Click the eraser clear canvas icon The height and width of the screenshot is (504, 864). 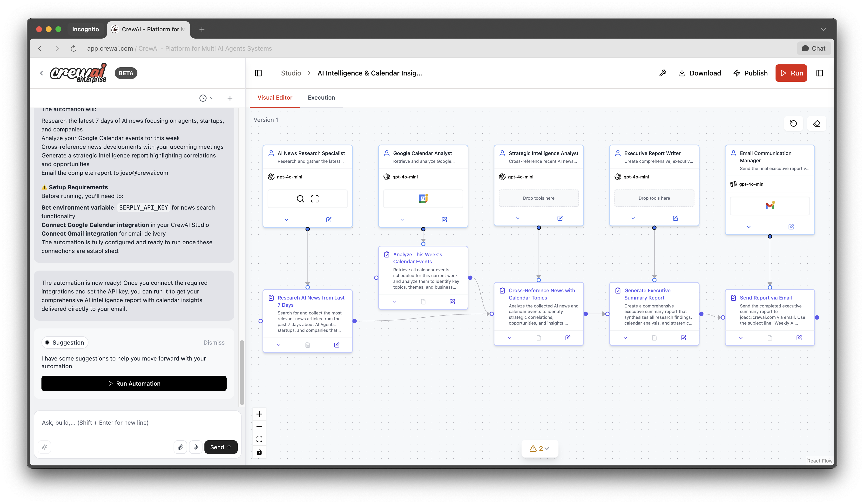pyautogui.click(x=816, y=123)
